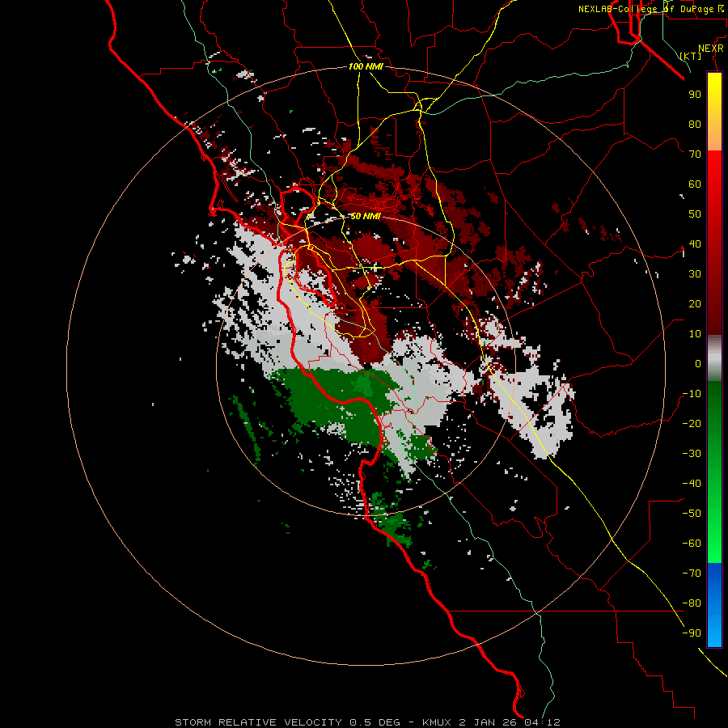Click the "100 NMI" range ring label
728x728 pixels.
[366, 66]
